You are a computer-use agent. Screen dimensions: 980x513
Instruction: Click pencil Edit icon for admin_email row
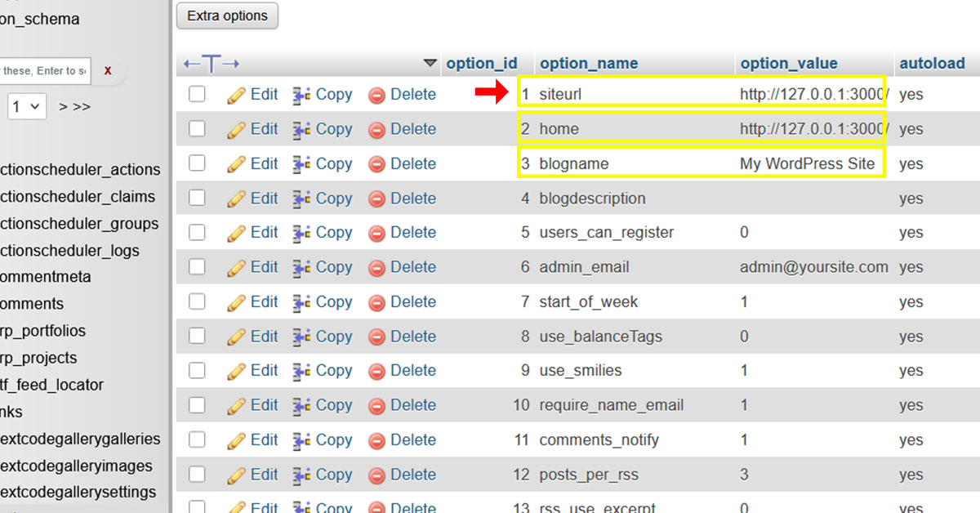click(x=236, y=268)
